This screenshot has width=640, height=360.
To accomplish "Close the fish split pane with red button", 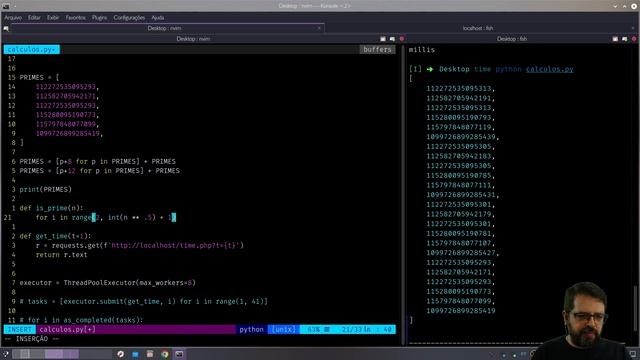I will (634, 39).
